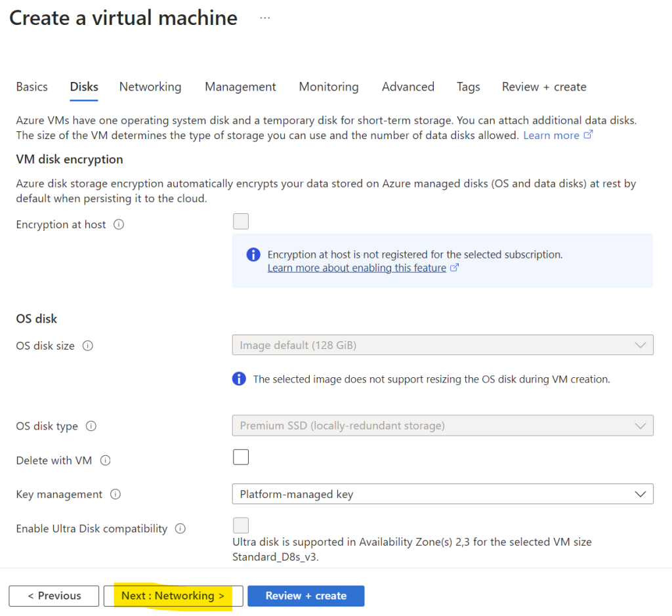Open the Management tab
672x616 pixels.
(x=240, y=87)
